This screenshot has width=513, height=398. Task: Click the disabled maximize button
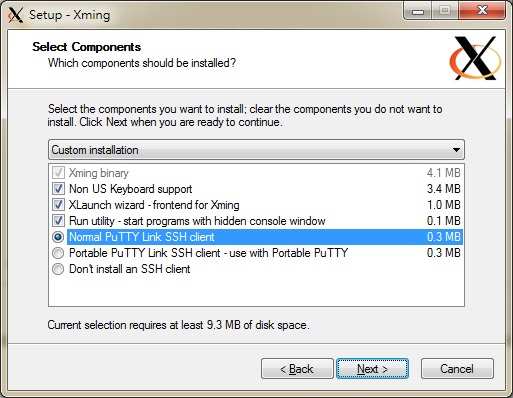[x=445, y=11]
